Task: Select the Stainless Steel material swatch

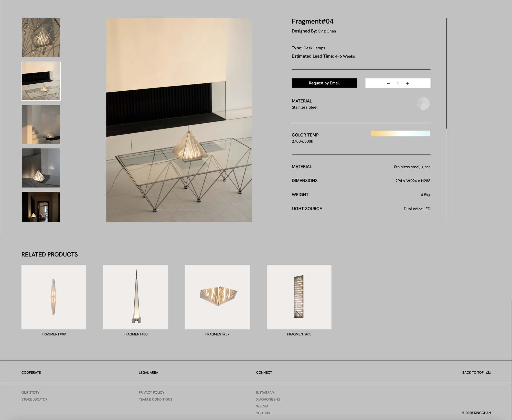Action: 423,104
